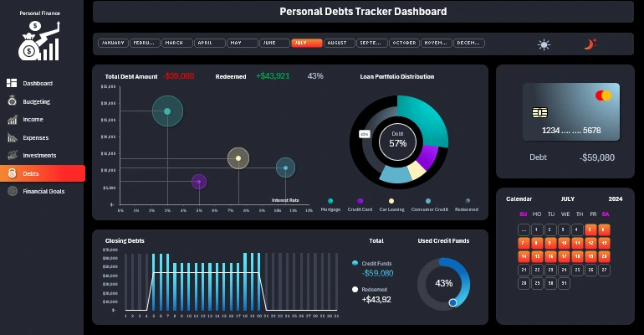Click the Expenses chart icon

(12, 137)
